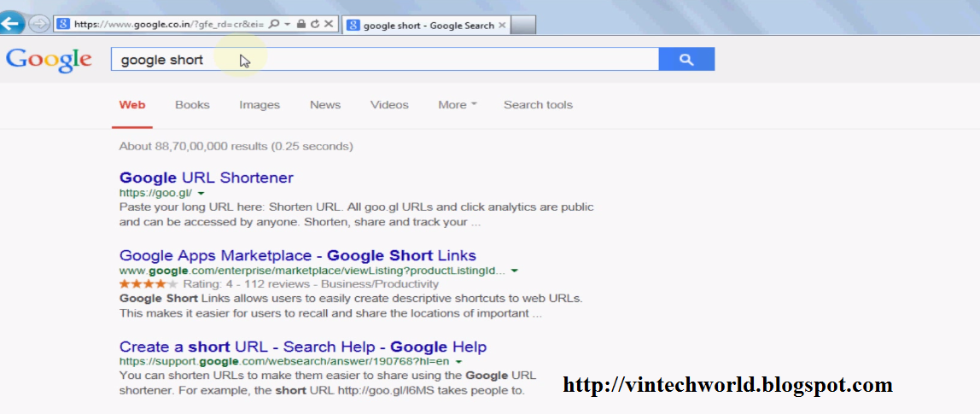Screen dimensions: 980x414
Task: Expand arrow beside marketplace viewListing URL
Action: (x=515, y=271)
